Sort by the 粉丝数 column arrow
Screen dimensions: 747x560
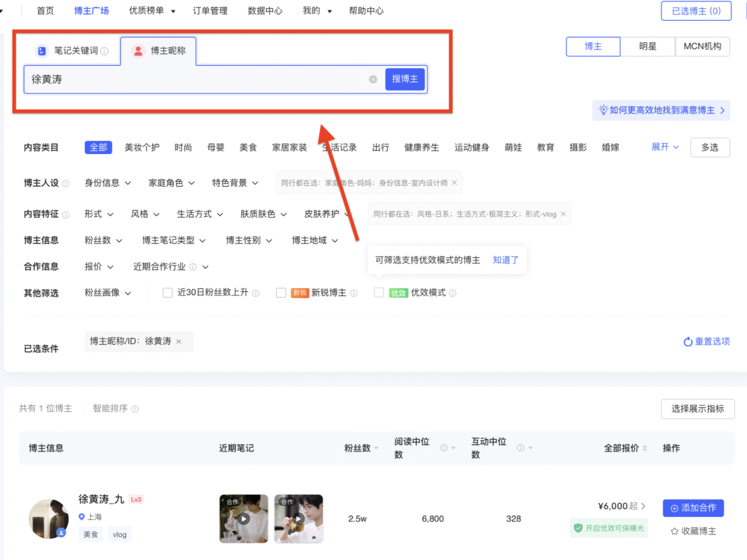point(376,448)
